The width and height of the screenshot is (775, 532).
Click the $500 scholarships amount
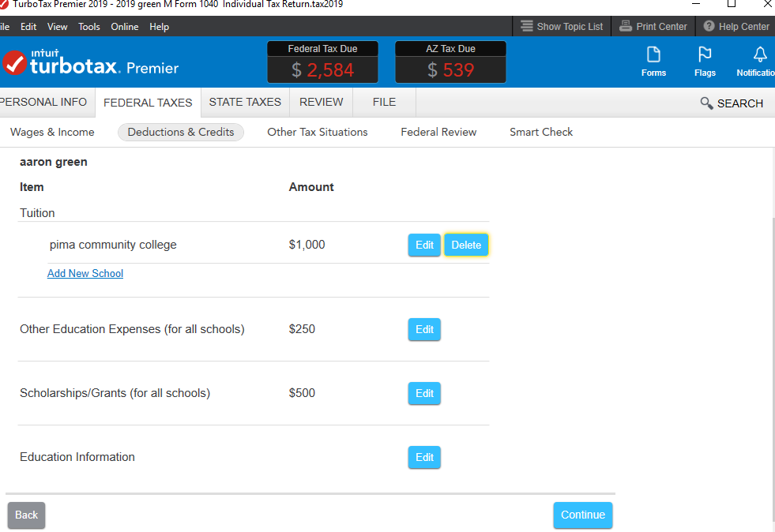click(x=302, y=393)
